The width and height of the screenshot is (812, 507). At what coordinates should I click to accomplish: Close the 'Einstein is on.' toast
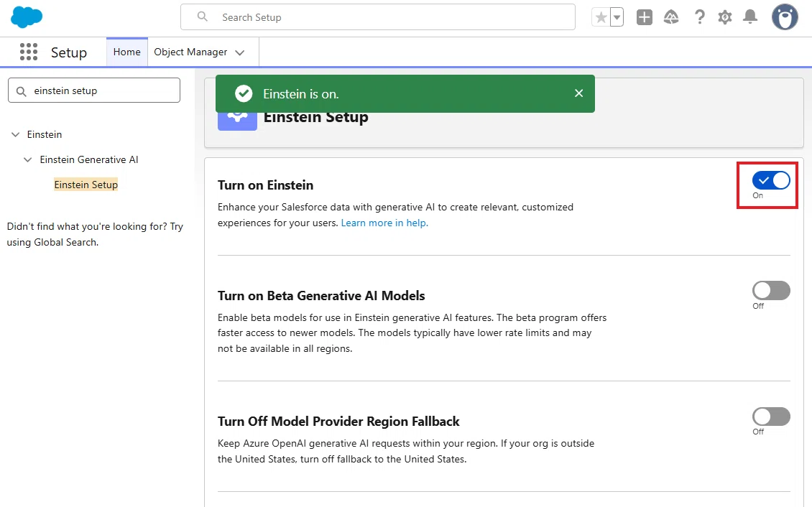[578, 93]
